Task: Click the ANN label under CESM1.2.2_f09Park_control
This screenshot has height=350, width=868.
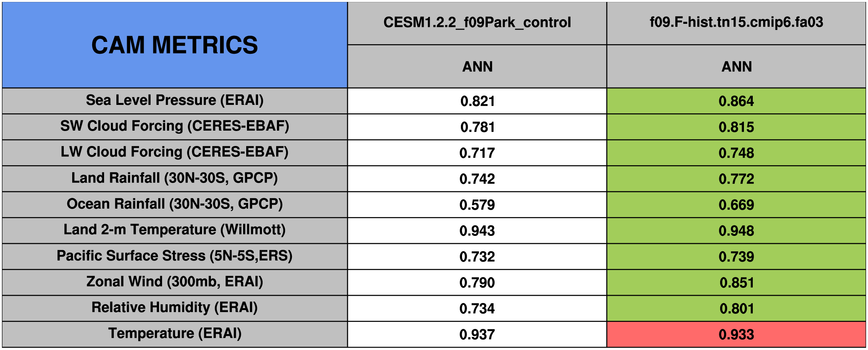Action: 477,66
